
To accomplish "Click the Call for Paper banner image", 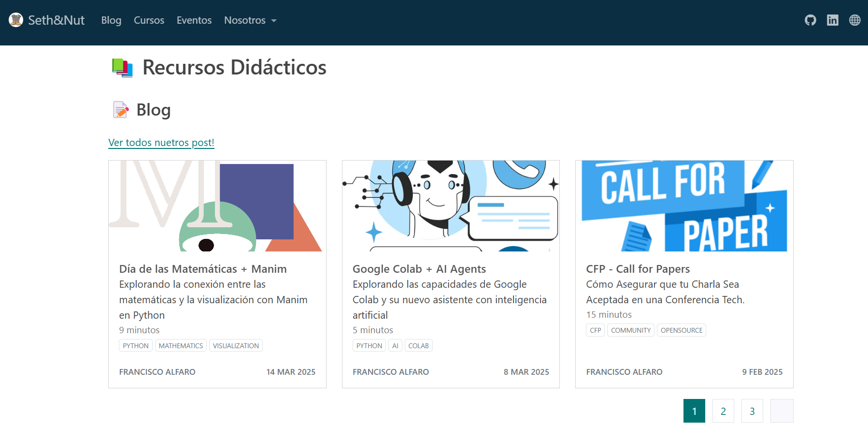I will coord(684,206).
